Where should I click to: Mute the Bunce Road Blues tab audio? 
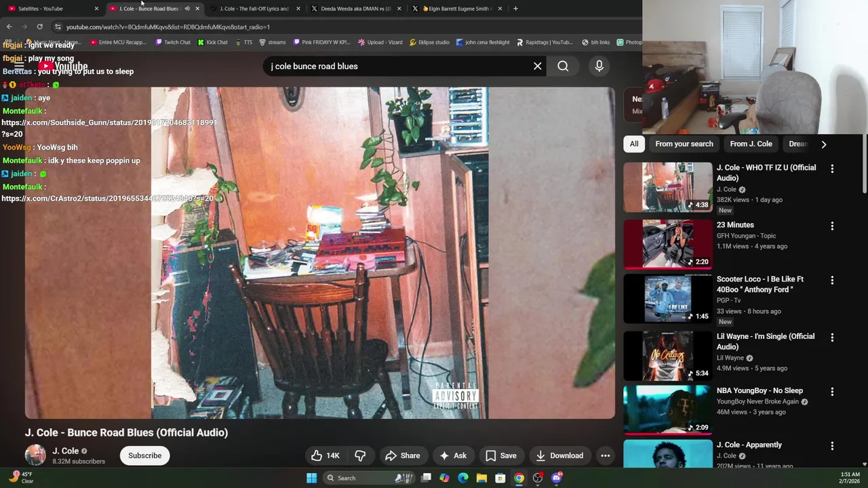[x=187, y=9]
